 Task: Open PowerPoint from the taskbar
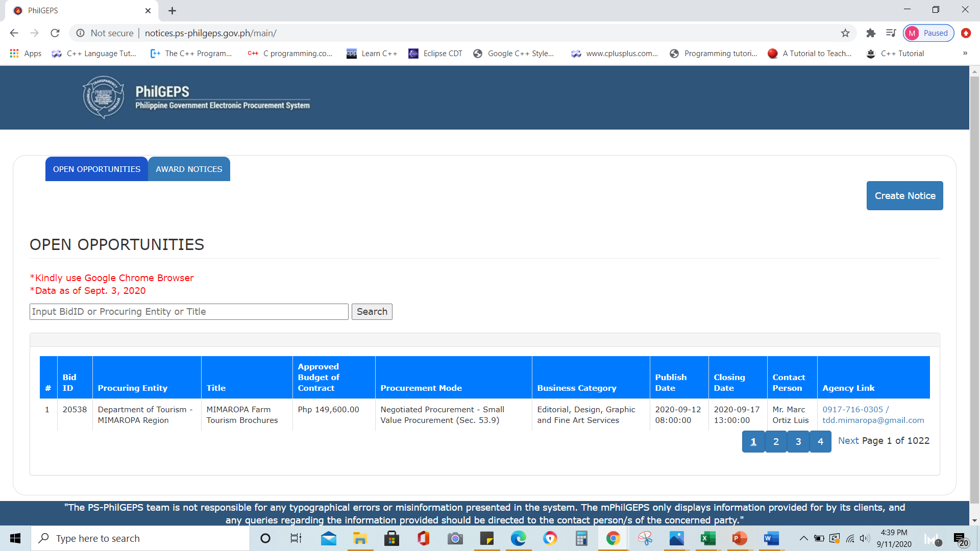(740, 538)
